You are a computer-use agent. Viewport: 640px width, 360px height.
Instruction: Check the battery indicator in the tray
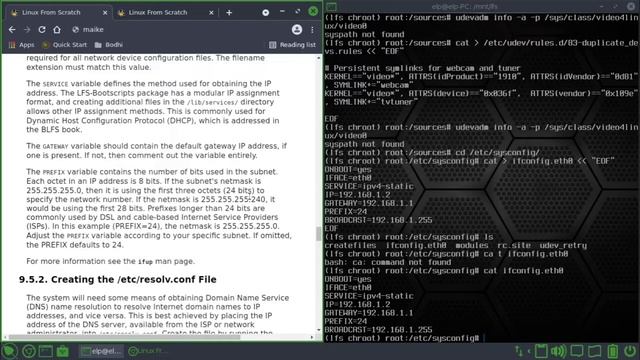[613, 351]
